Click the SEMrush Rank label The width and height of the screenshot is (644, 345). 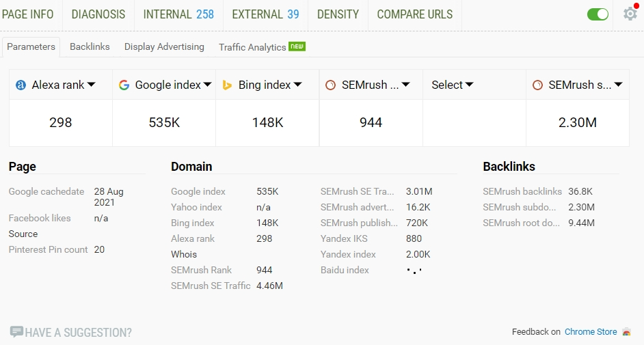pyautogui.click(x=201, y=270)
